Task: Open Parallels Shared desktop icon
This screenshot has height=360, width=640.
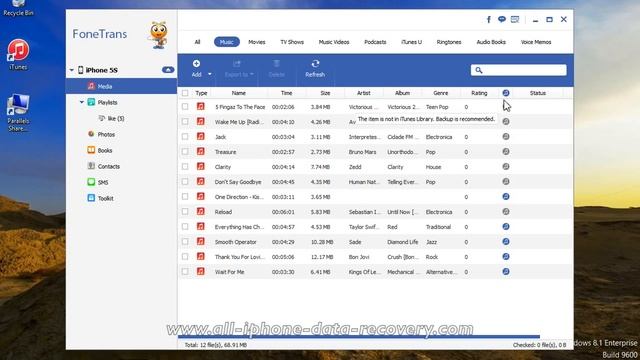Action: pos(18,113)
